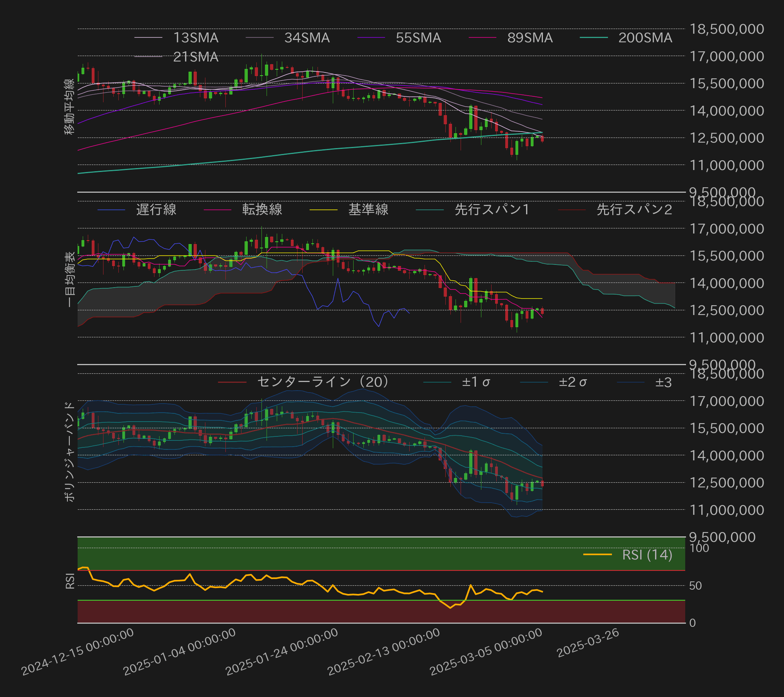Click the 2025-03-26 date axis label
This screenshot has width=784, height=697.
click(x=588, y=643)
